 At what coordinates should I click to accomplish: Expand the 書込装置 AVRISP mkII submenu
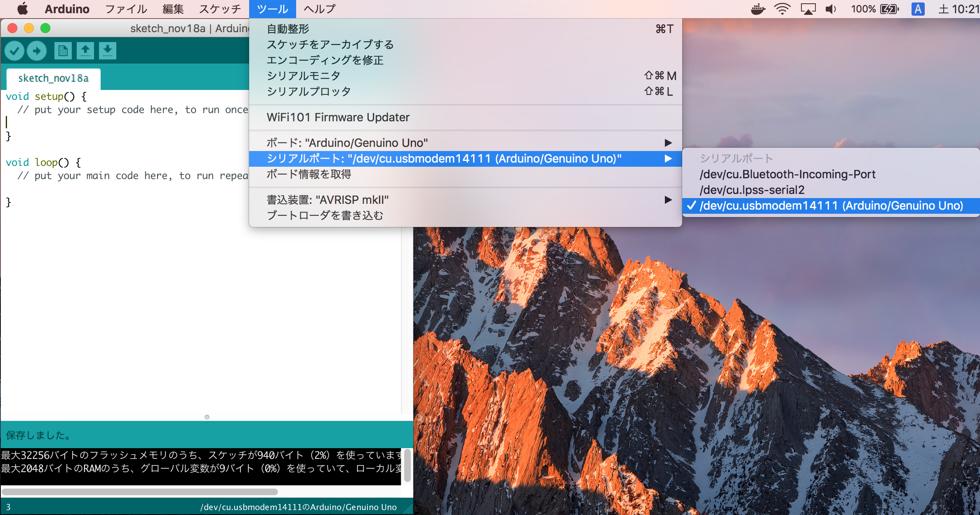tap(465, 200)
